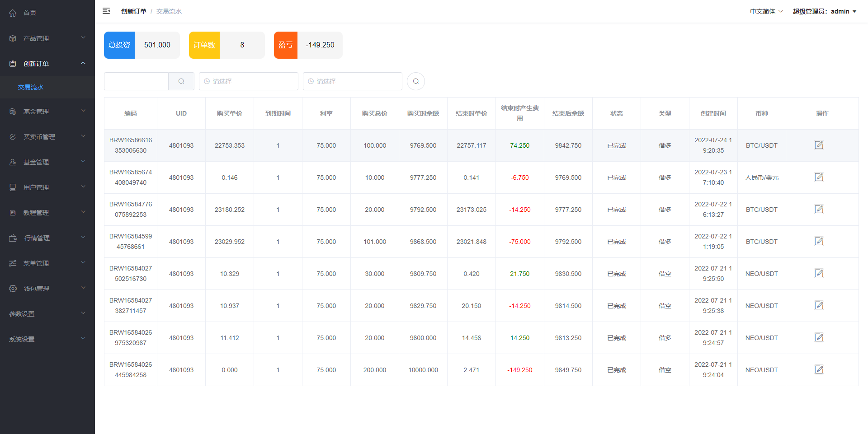This screenshot has height=434, width=868.
Task: Focus the search text input field
Action: (136, 81)
